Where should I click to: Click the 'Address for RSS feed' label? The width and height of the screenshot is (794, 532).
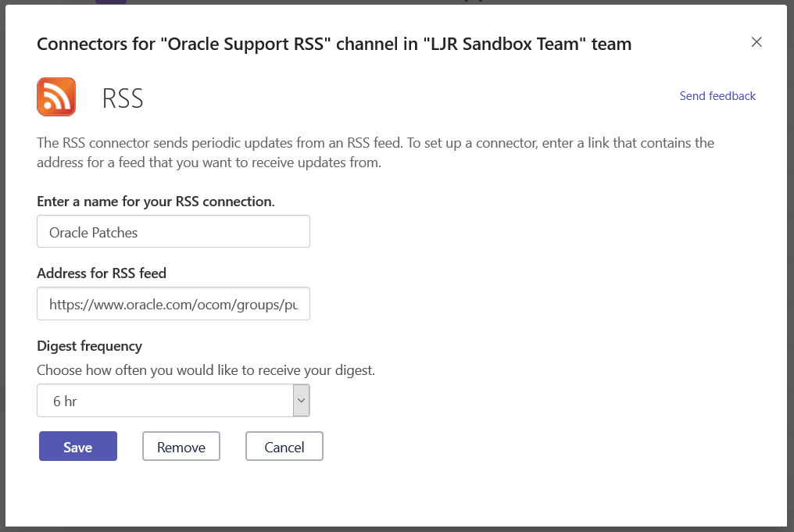pyautogui.click(x=102, y=273)
